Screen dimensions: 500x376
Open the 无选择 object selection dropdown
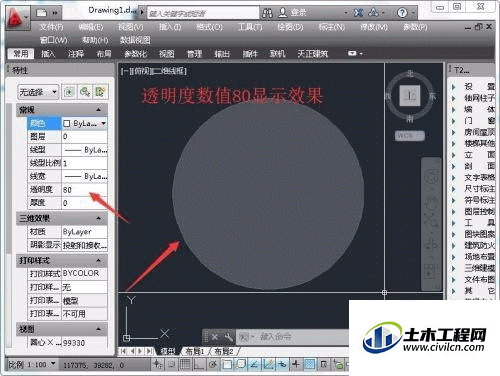pos(38,92)
